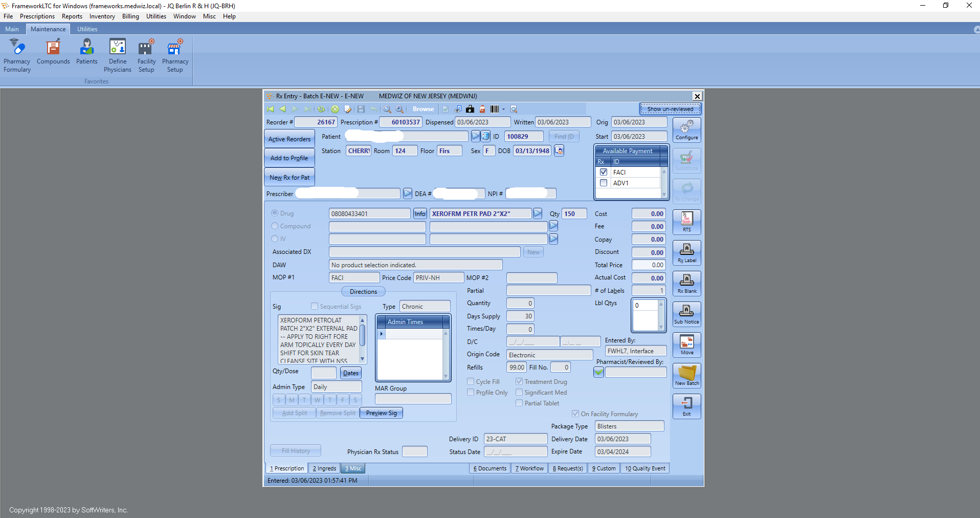Open the Billing menu
This screenshot has height=518, width=980.
pos(130,16)
